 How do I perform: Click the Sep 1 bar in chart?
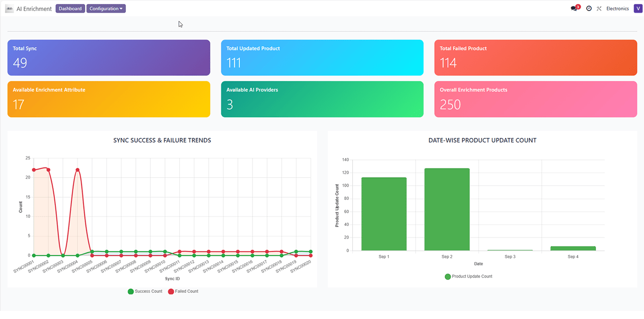[384, 214]
